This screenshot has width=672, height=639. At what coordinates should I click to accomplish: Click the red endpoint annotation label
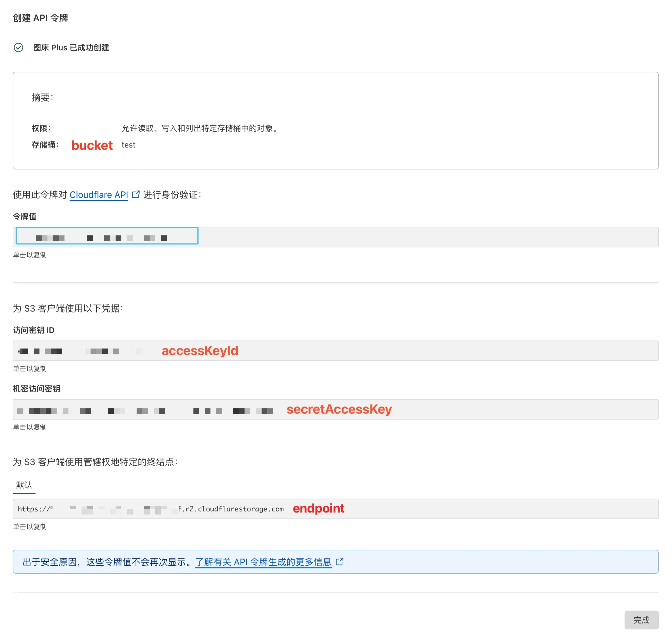[318, 509]
